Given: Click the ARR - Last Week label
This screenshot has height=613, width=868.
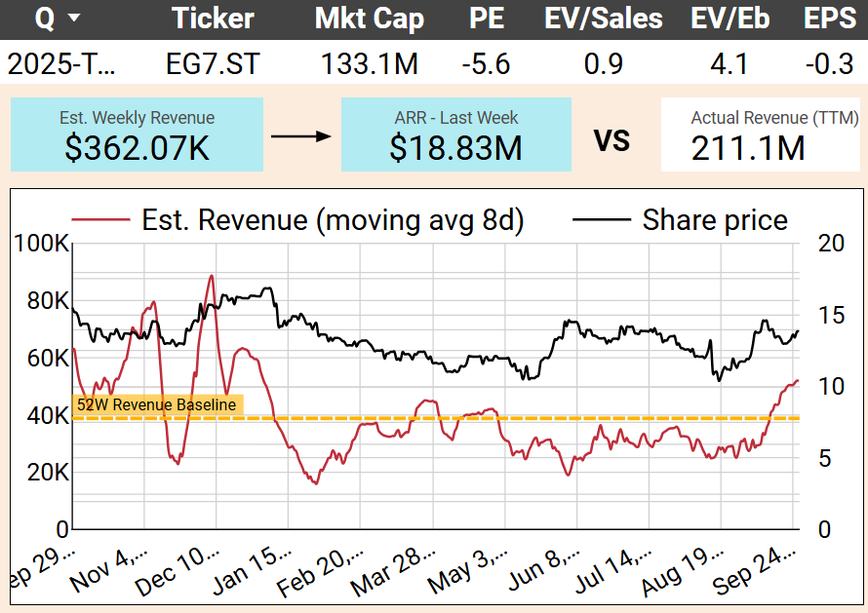Looking at the screenshot, I should click(456, 118).
